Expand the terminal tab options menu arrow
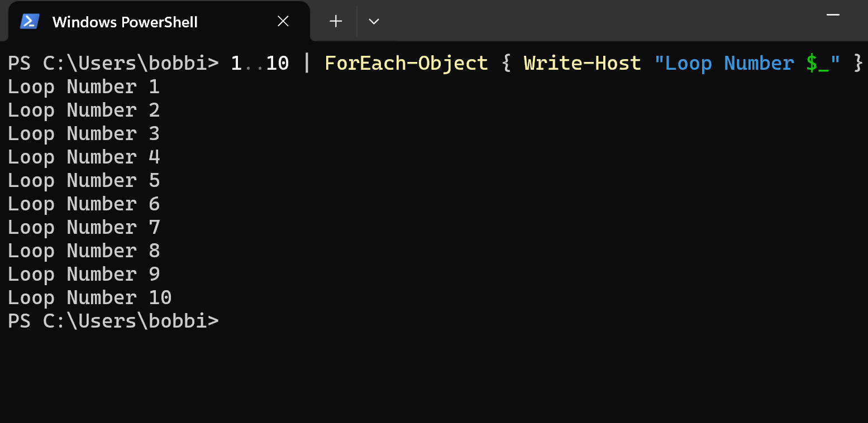Image resolution: width=868 pixels, height=423 pixels. pos(373,21)
